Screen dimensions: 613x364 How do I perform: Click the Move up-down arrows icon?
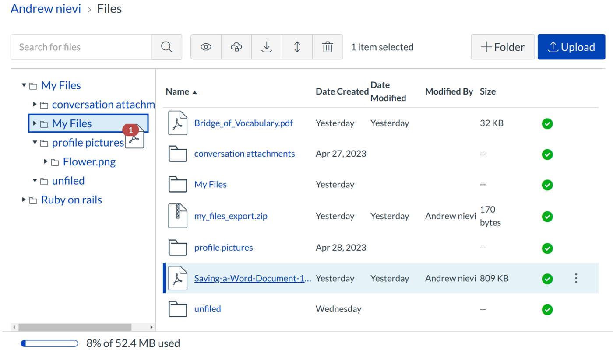(297, 47)
